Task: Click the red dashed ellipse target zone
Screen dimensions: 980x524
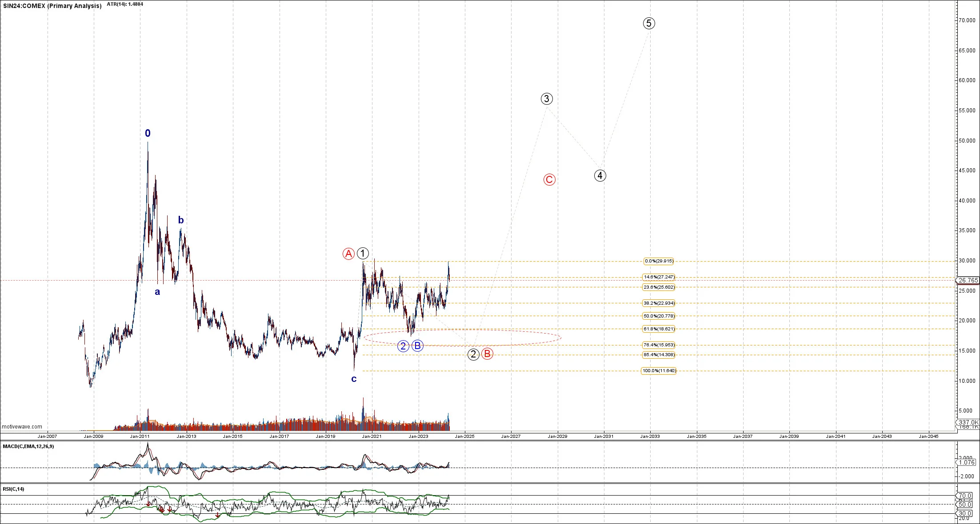Action: [x=463, y=337]
